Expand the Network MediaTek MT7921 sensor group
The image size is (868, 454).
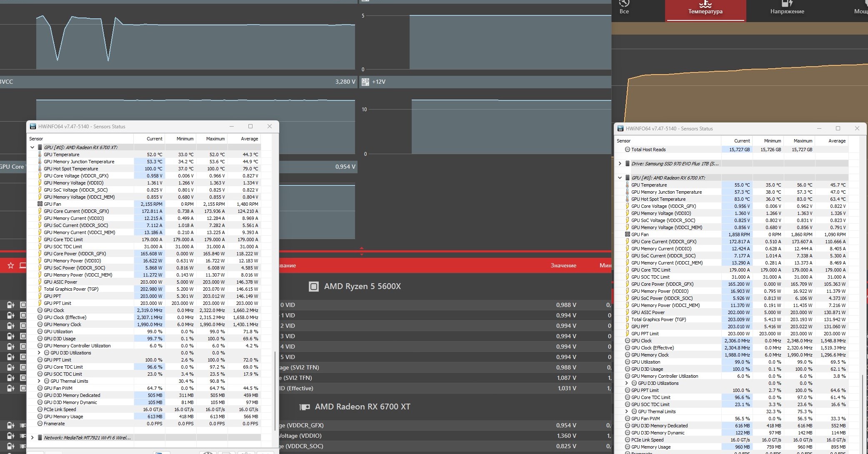(33, 438)
